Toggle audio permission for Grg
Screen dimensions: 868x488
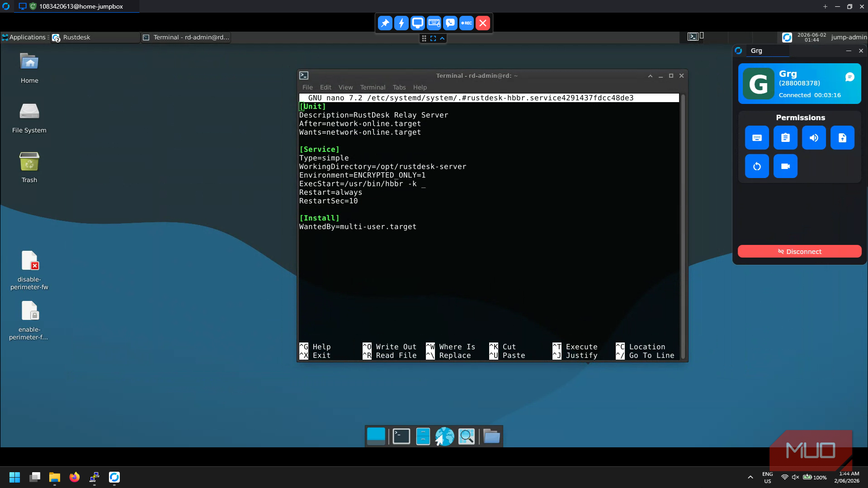click(x=814, y=138)
